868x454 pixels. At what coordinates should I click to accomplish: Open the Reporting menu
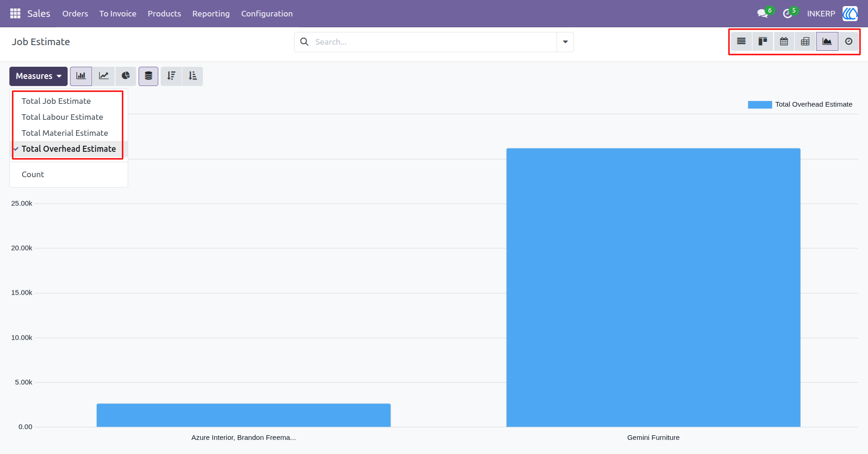click(x=211, y=14)
